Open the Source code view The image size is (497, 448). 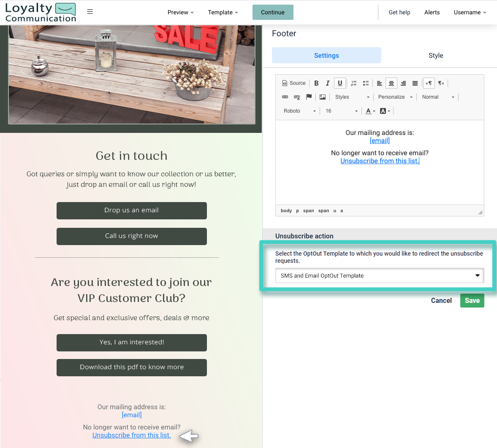pos(294,83)
